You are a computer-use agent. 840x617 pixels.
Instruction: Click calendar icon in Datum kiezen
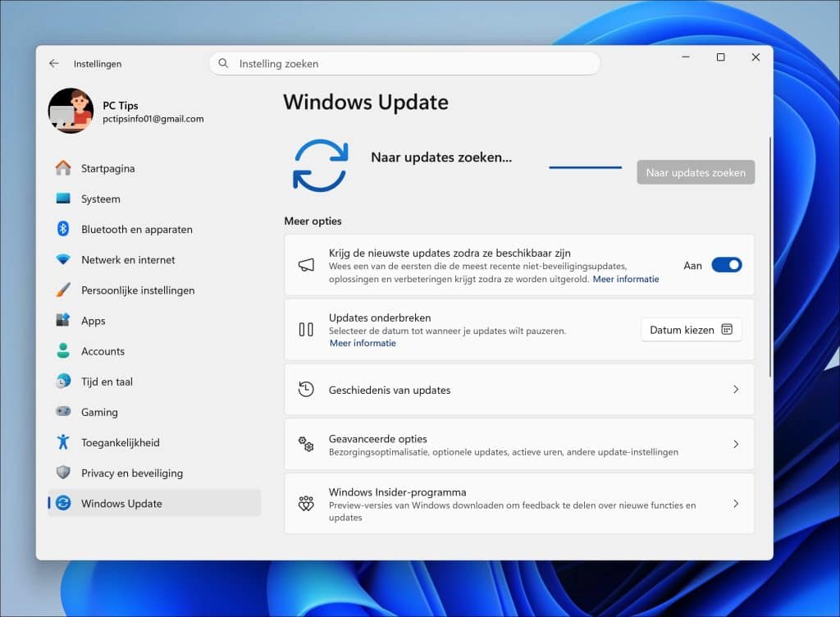(727, 329)
